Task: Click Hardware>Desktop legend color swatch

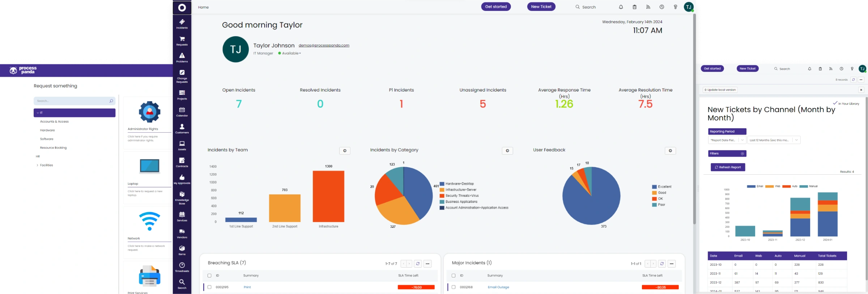Action: point(442,184)
